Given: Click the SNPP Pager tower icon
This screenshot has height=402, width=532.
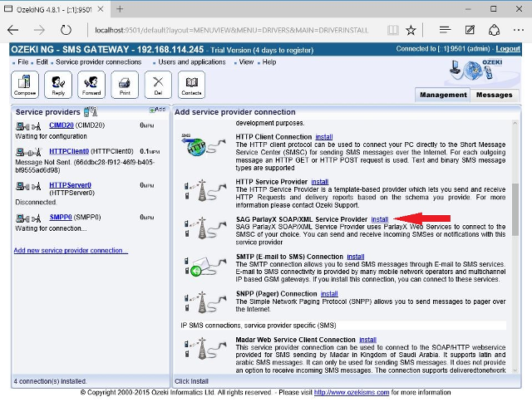Looking at the screenshot, I should pyautogui.click(x=204, y=301).
